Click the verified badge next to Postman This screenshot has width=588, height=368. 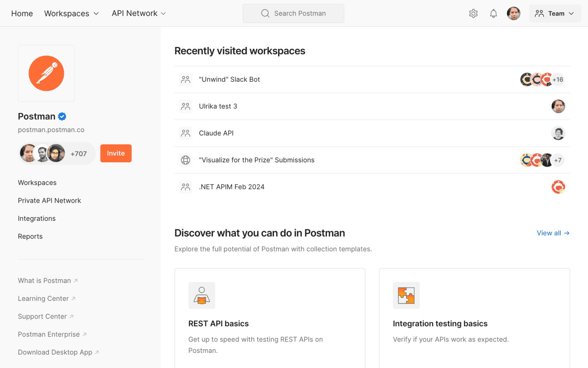(62, 117)
